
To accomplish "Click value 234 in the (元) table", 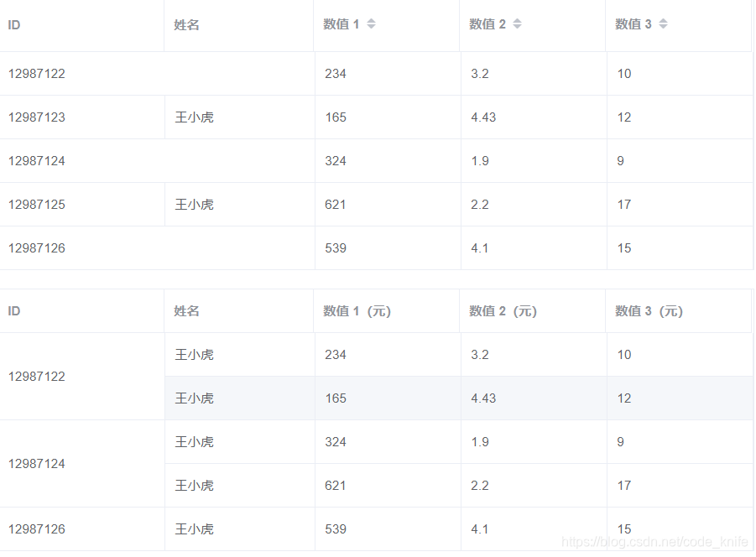I will (x=336, y=355).
